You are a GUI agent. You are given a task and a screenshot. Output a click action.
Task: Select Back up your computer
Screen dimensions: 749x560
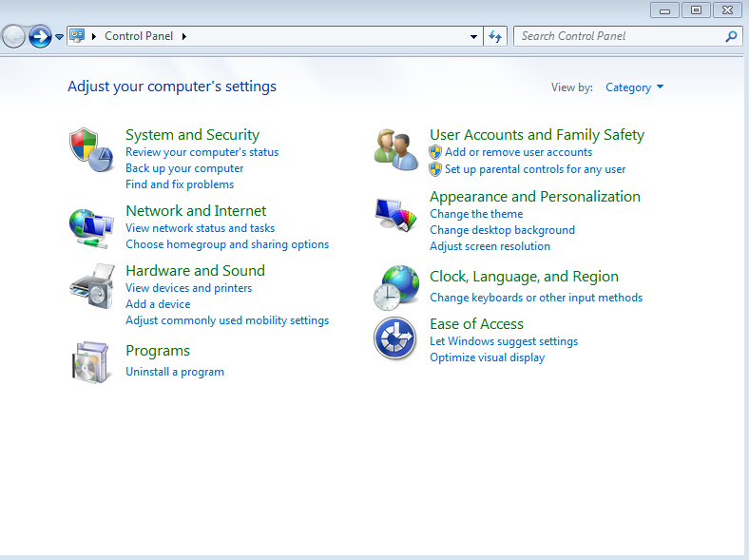coord(184,168)
